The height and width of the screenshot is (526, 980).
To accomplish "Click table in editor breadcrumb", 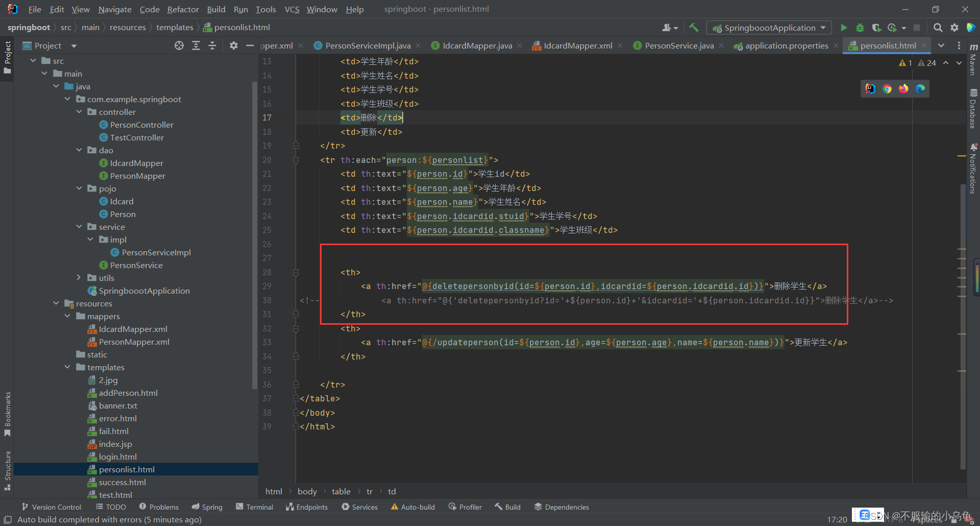I will (341, 491).
